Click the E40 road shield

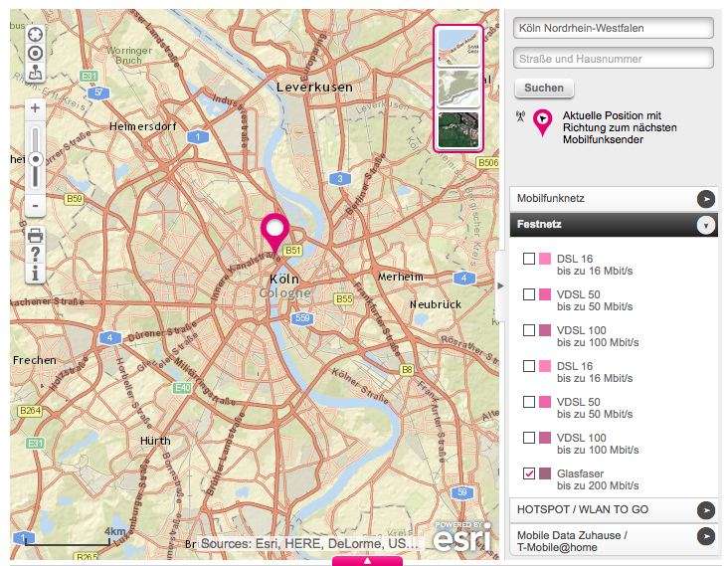(182, 387)
